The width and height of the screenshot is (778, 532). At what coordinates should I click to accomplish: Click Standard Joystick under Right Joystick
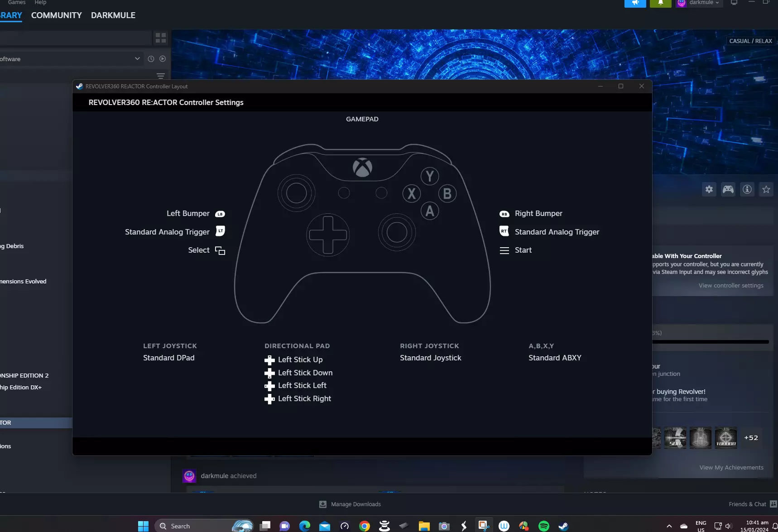pos(431,358)
